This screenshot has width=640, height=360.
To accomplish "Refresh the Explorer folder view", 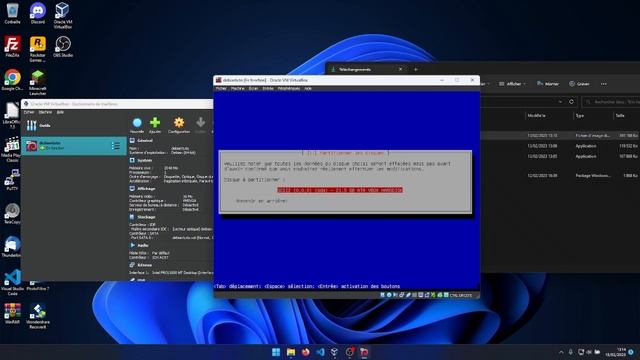I will pyautogui.click(x=571, y=102).
